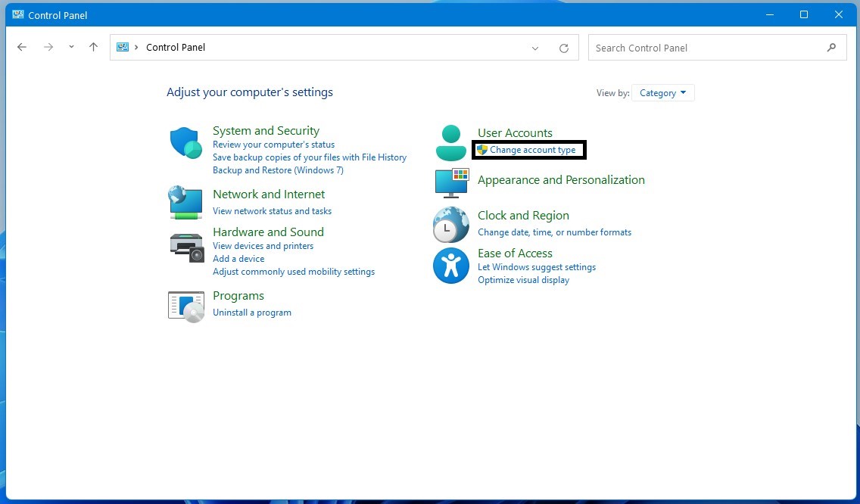
Task: Select Let Windows suggest settings
Action: (x=537, y=267)
